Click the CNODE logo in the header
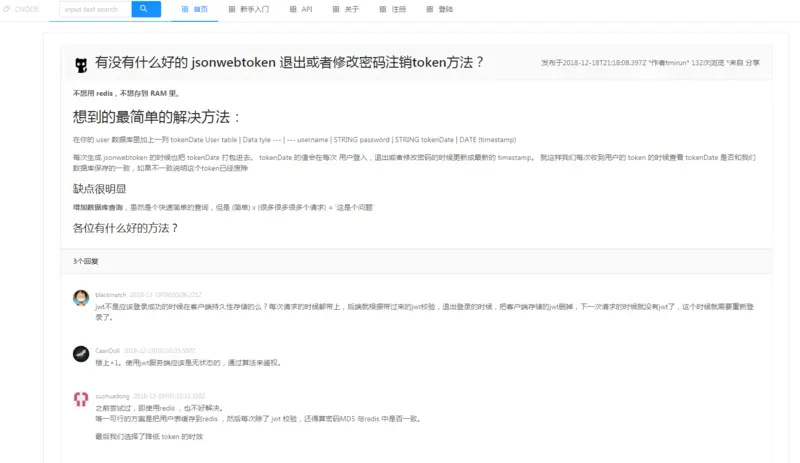Viewport: 800px width, 463px height. coord(21,9)
